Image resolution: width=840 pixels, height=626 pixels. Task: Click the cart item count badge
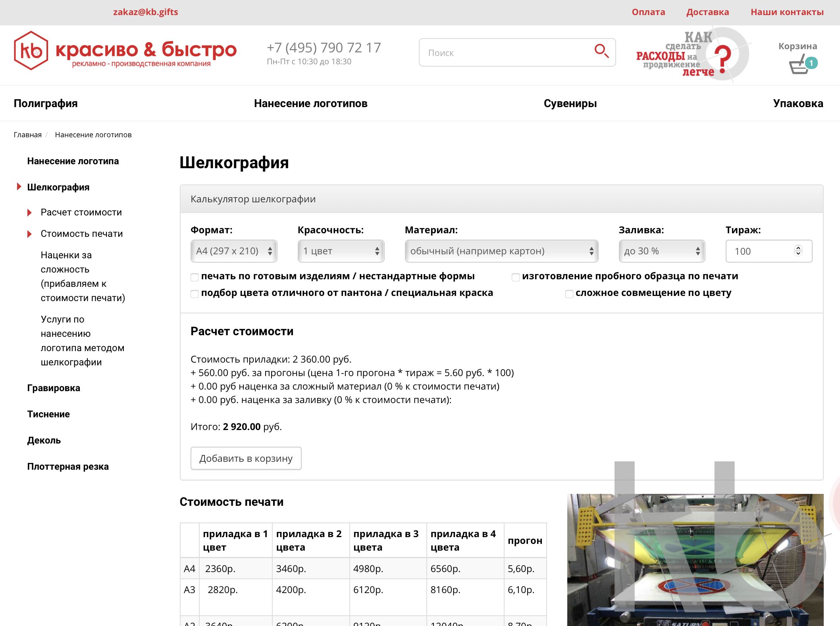point(811,63)
